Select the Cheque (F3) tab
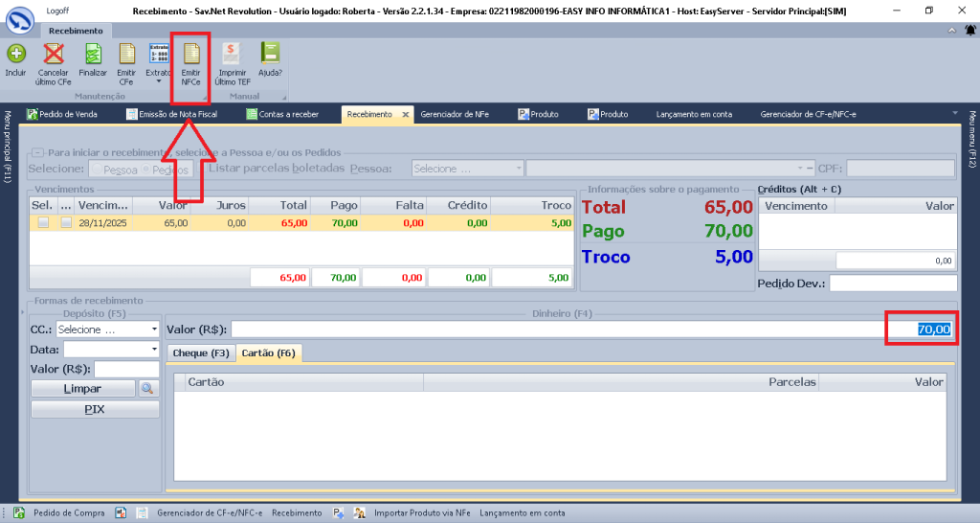980x523 pixels. click(x=201, y=353)
